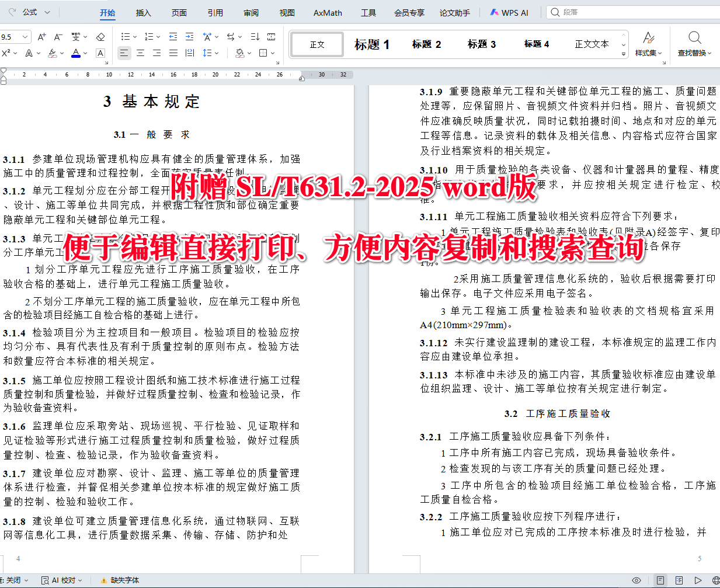Apply bulleted list formatting
Image resolution: width=720 pixels, height=588 pixels.
click(x=125, y=37)
